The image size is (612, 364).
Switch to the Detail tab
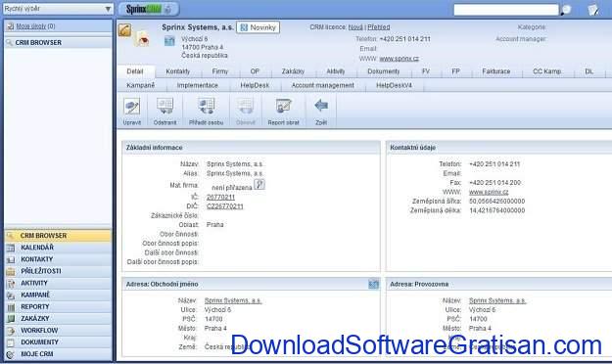[135, 71]
